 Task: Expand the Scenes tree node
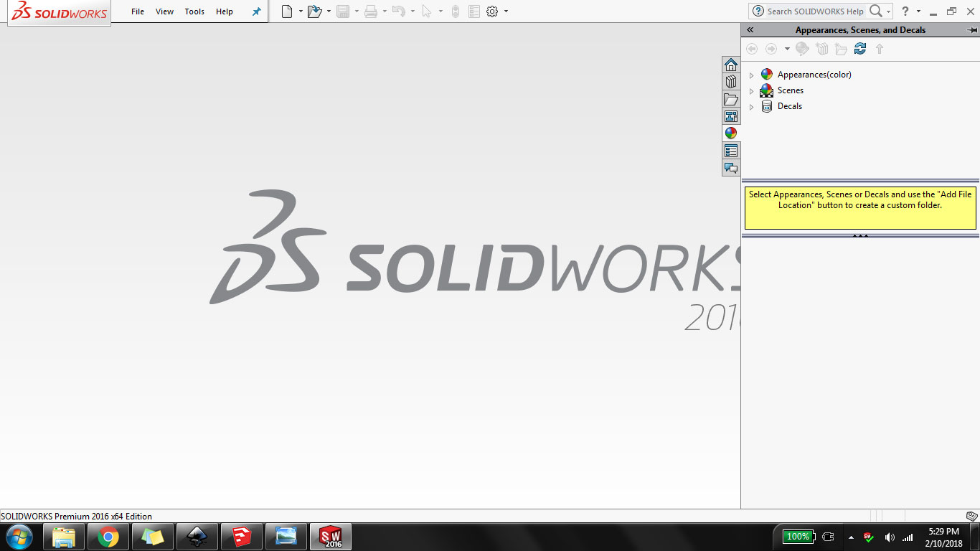(x=752, y=90)
